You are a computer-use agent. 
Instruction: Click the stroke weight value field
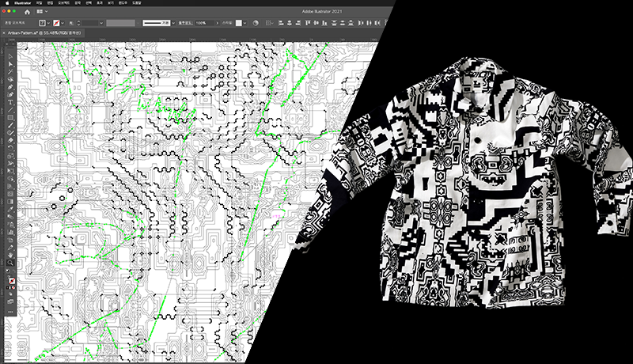[89, 23]
